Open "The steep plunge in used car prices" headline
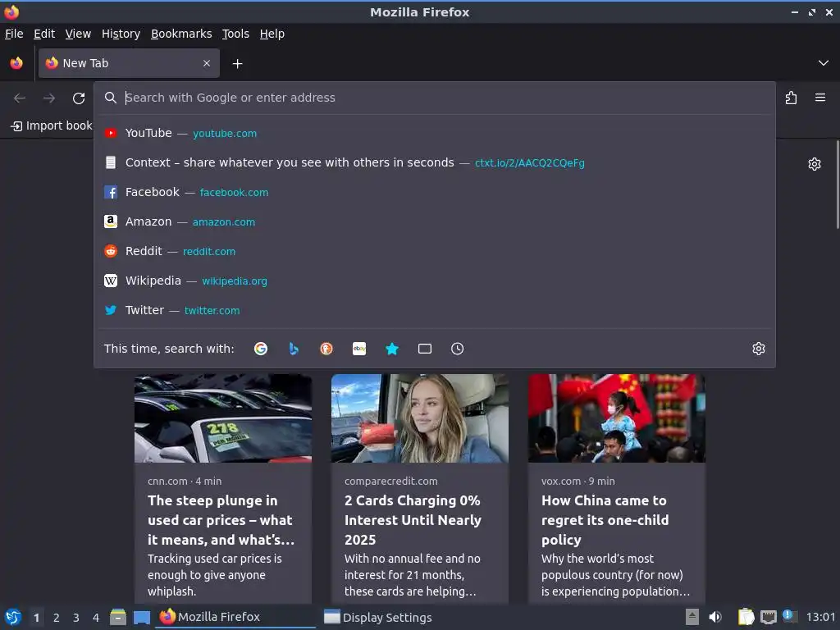Image resolution: width=840 pixels, height=630 pixels. (221, 520)
